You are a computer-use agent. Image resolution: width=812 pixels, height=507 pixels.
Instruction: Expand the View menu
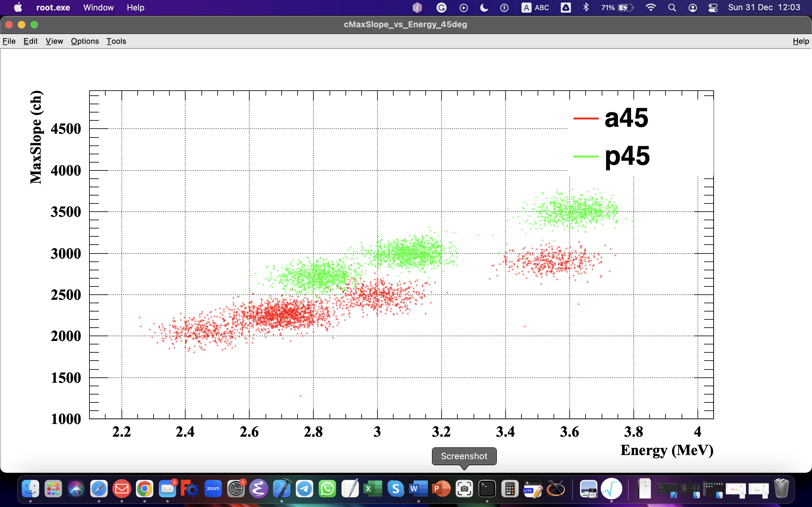point(54,41)
